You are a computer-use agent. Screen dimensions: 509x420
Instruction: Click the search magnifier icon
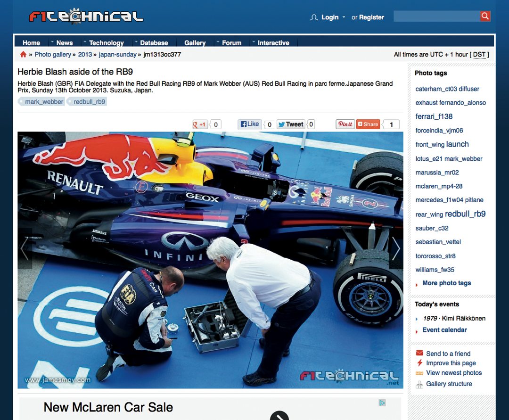coord(485,16)
